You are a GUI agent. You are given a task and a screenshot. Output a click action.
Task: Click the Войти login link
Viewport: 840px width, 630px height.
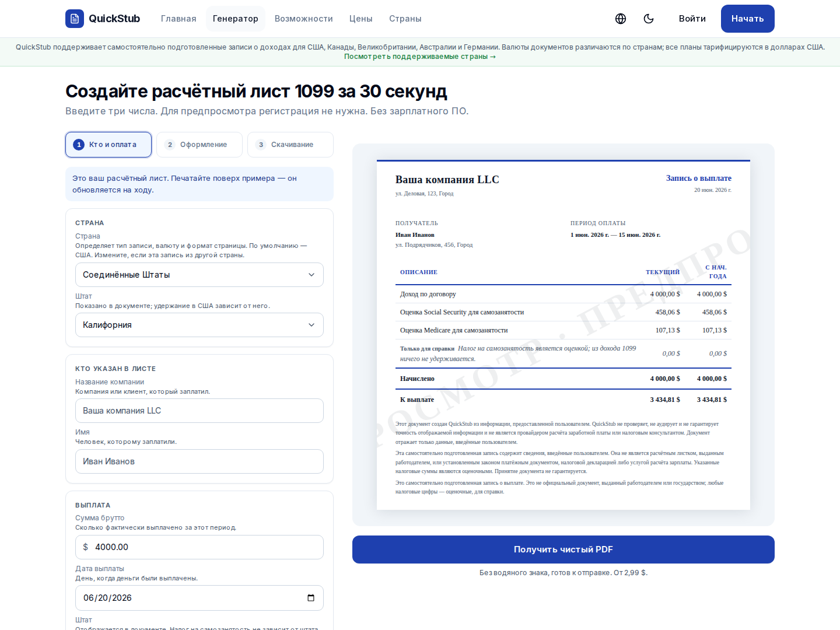(x=692, y=19)
